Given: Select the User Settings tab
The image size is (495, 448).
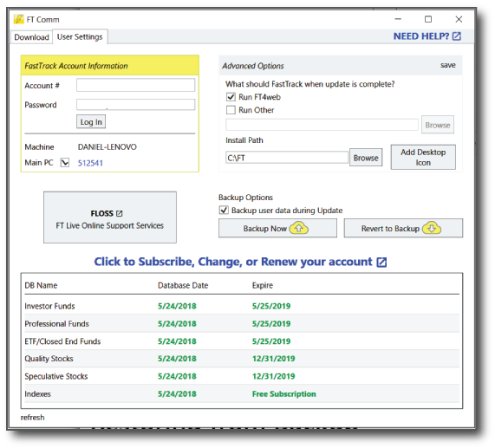Looking at the screenshot, I should 80,36.
